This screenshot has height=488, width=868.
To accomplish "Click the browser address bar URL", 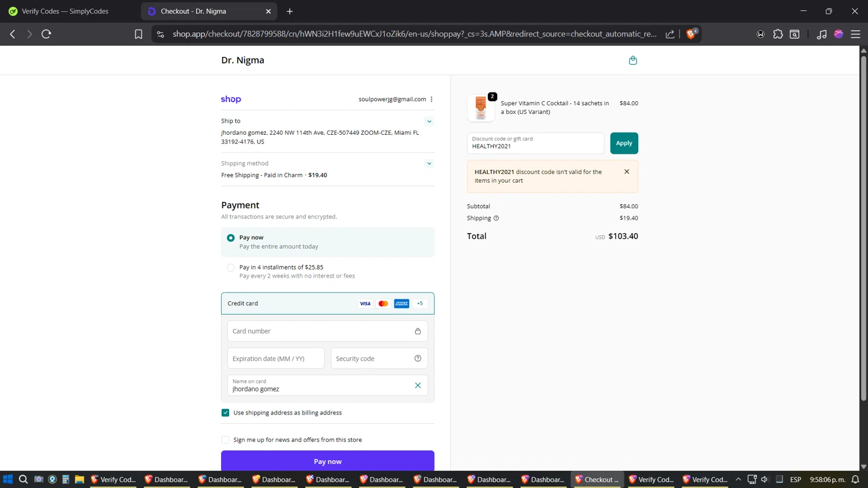I will coord(414,34).
